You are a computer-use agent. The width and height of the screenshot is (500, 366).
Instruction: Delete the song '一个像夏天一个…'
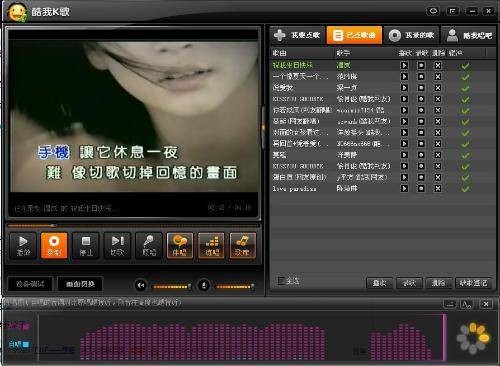pos(438,77)
